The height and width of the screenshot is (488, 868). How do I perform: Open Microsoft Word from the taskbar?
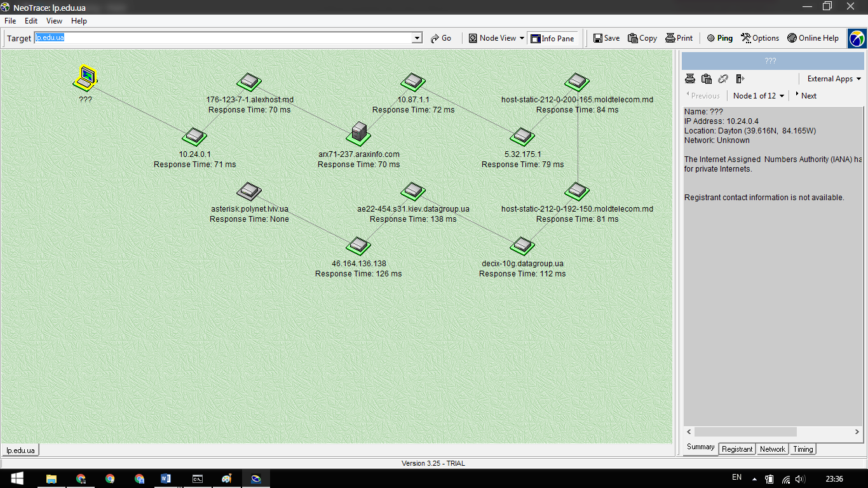[x=166, y=478]
